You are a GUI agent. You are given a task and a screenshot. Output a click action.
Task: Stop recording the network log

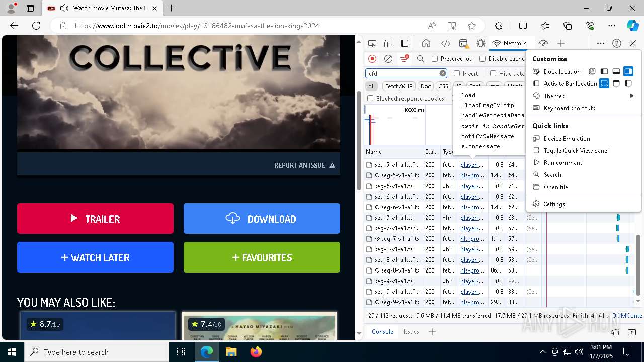coord(372,59)
